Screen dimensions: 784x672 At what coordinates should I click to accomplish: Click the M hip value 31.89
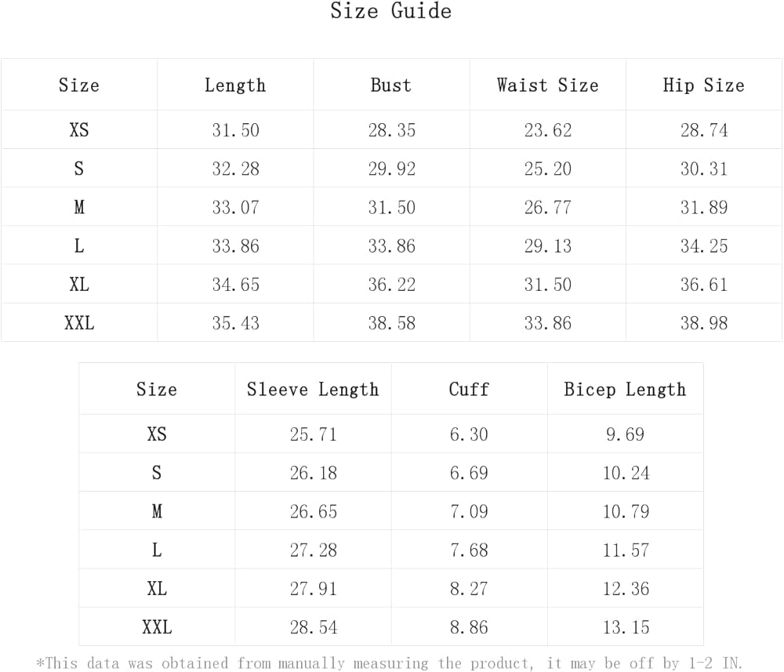pyautogui.click(x=704, y=208)
